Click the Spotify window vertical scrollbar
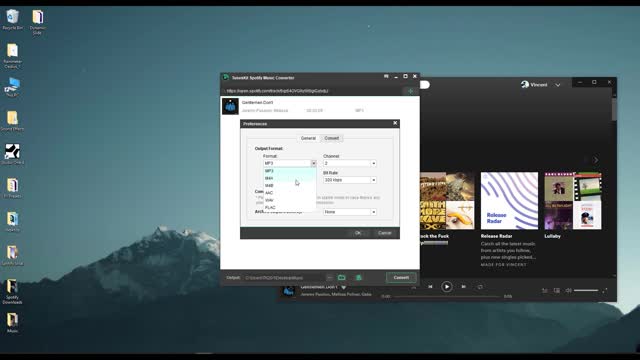This screenshot has width=640, height=360. coord(614,108)
